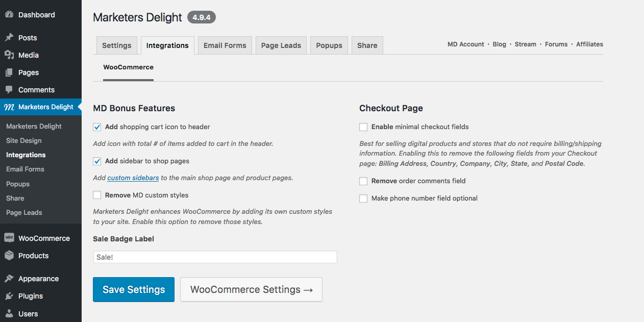Switch to the Popups tab
The height and width of the screenshot is (322, 644).
tap(329, 45)
